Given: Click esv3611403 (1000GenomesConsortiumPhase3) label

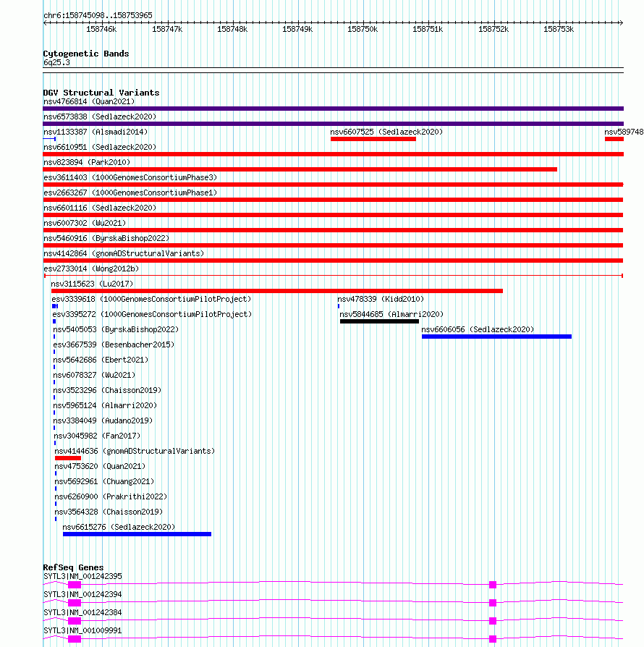Looking at the screenshot, I should click(x=130, y=177).
